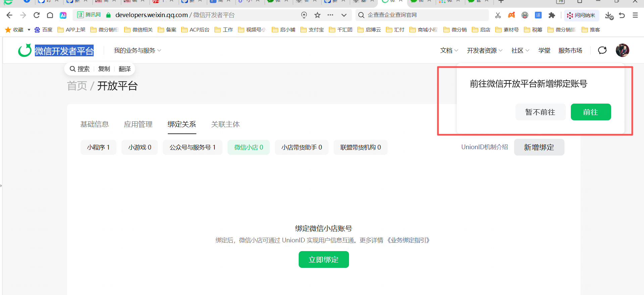Choose 翻译 in the selection popup
Screen dimensions: 644x295
point(125,69)
